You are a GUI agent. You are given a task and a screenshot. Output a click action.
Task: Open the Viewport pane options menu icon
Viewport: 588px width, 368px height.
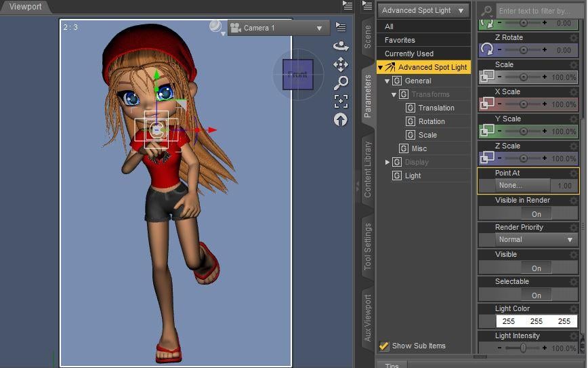pos(348,5)
